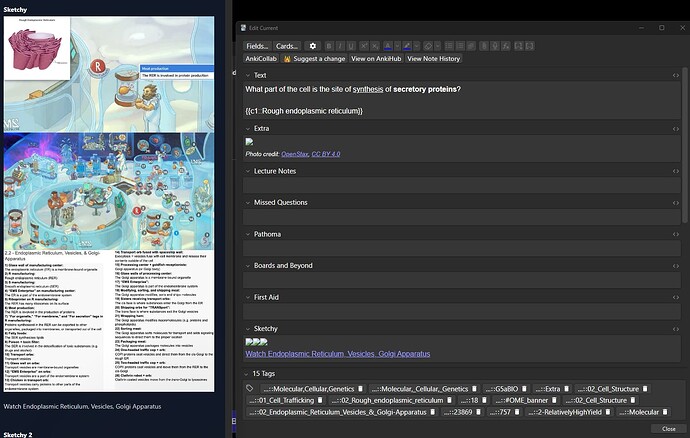Screen dimensions: 690x438
Task: Click View on AnkiHub button
Action: tap(376, 59)
